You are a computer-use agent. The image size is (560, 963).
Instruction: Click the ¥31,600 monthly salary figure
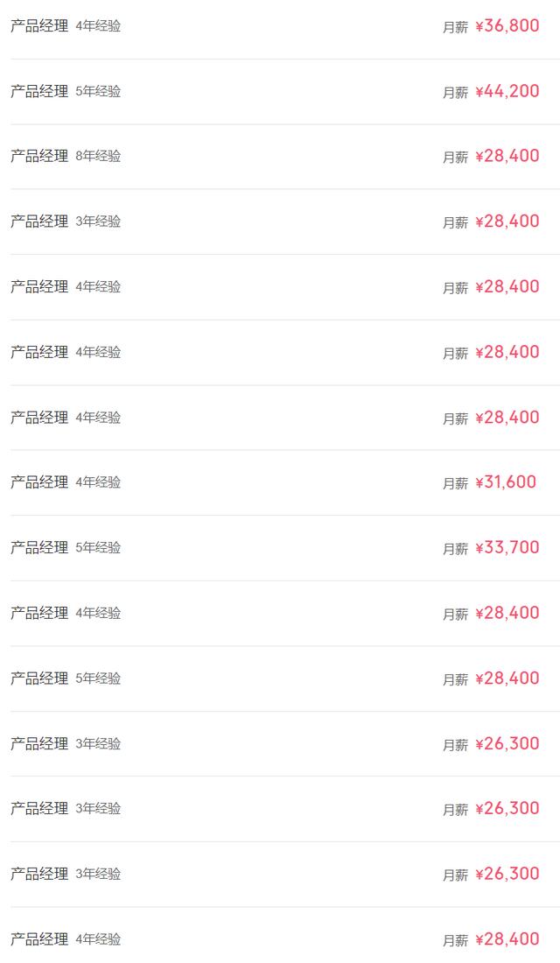[506, 482]
